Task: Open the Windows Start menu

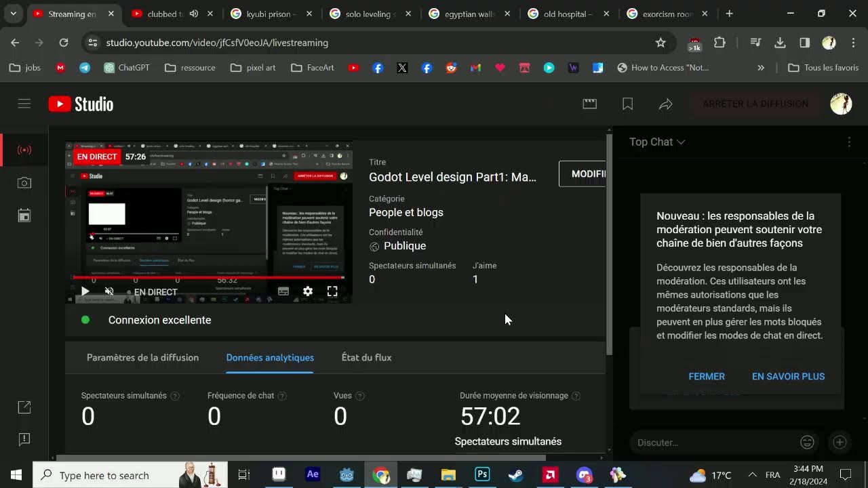Action: (x=16, y=474)
